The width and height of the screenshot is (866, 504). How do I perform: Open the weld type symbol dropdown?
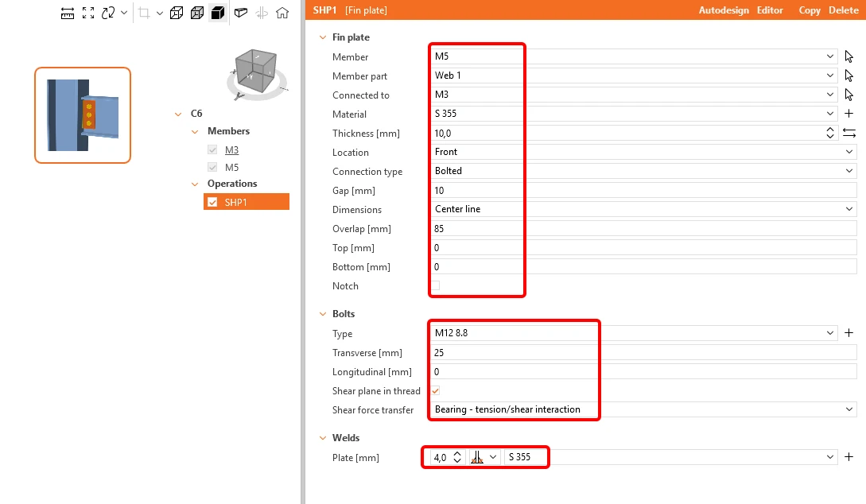pyautogui.click(x=484, y=457)
